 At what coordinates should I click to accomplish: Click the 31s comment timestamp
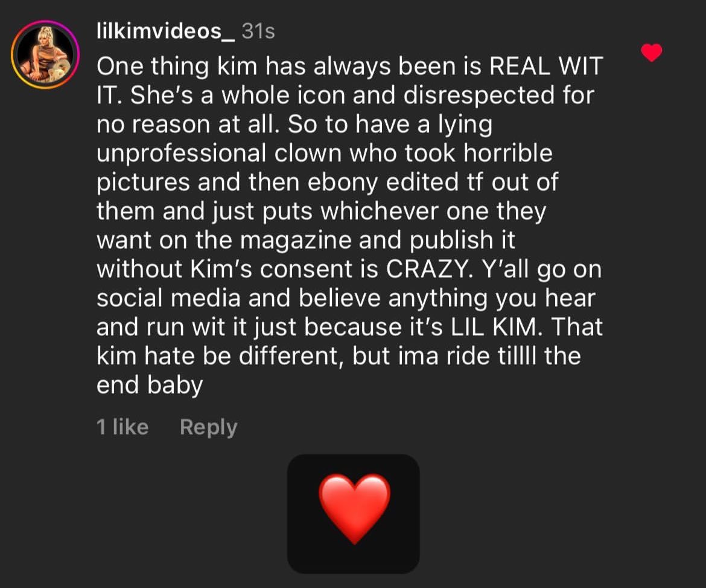pyautogui.click(x=258, y=31)
